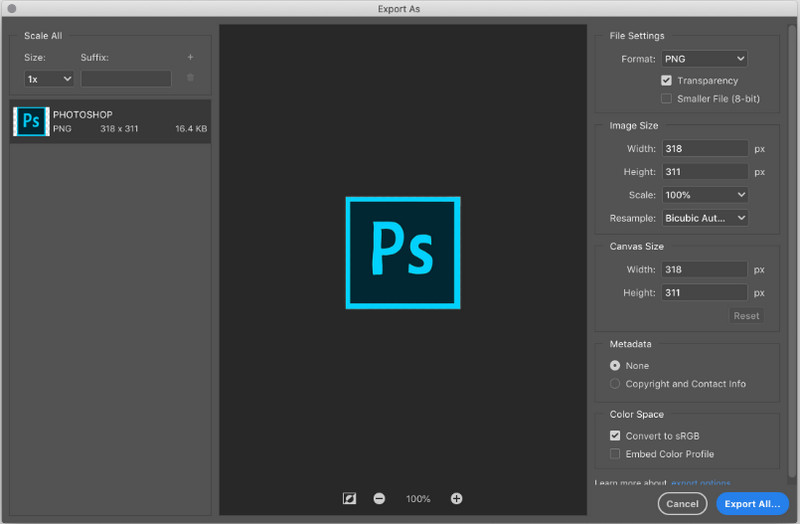The image size is (800, 524).
Task: Click the 318 x 311 dimensions text
Action: (119, 129)
